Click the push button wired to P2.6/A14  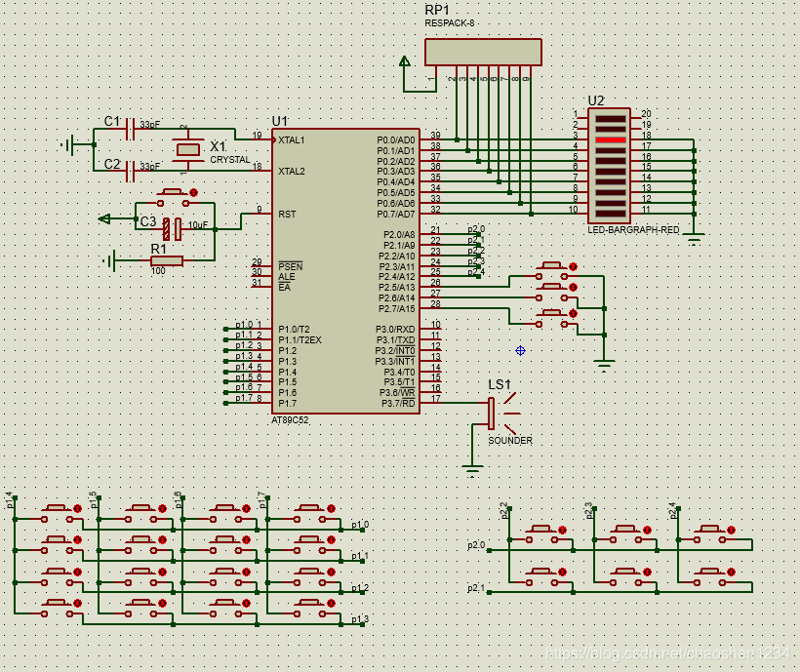(551, 293)
